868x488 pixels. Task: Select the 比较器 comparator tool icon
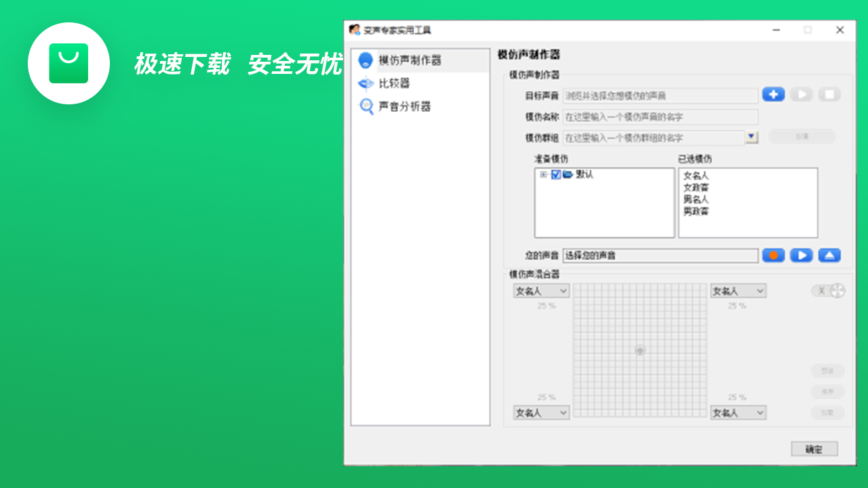coord(366,83)
